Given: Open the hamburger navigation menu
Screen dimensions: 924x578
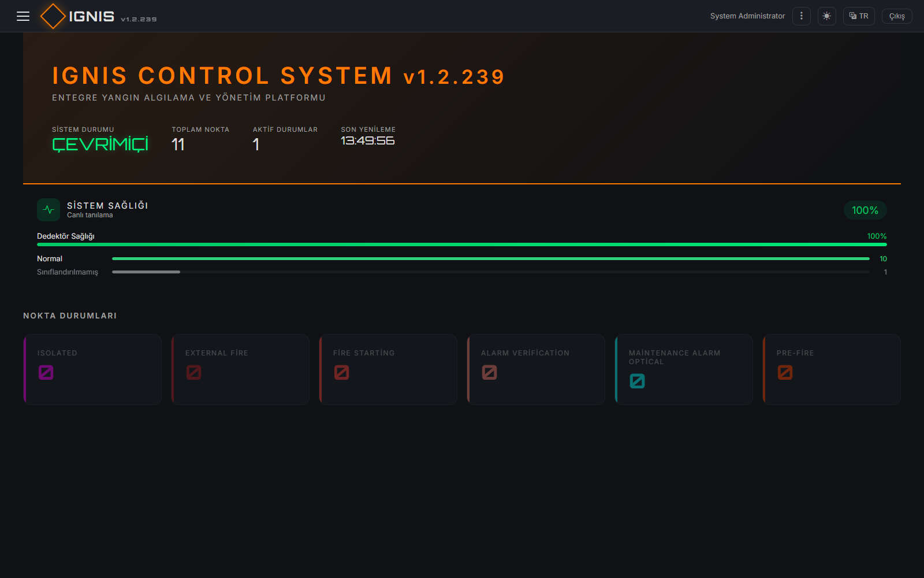Looking at the screenshot, I should tap(23, 16).
